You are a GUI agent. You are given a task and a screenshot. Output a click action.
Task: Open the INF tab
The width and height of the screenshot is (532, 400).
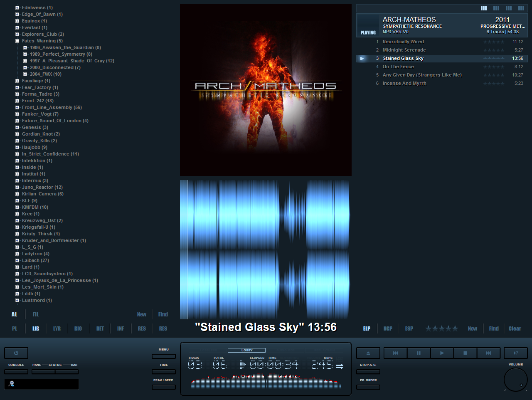tap(121, 329)
